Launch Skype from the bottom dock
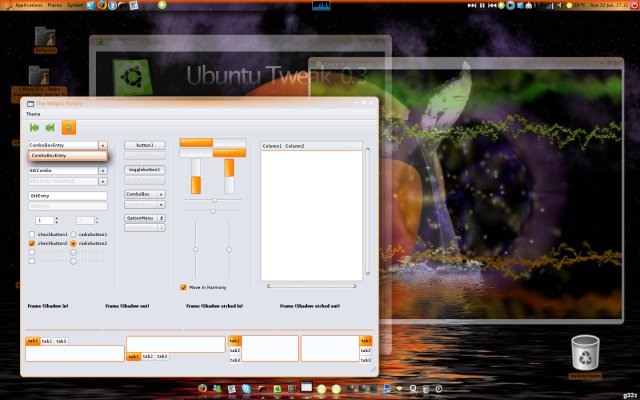Image resolution: width=640 pixels, height=400 pixels. click(246, 389)
